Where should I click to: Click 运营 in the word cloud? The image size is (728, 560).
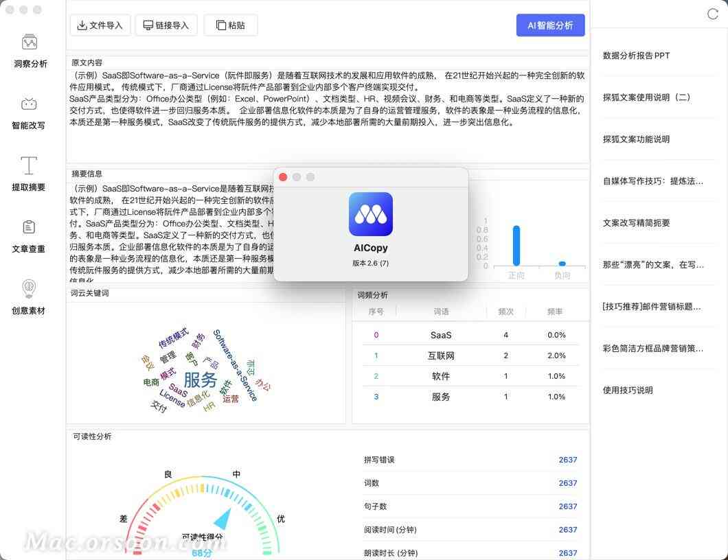click(231, 399)
